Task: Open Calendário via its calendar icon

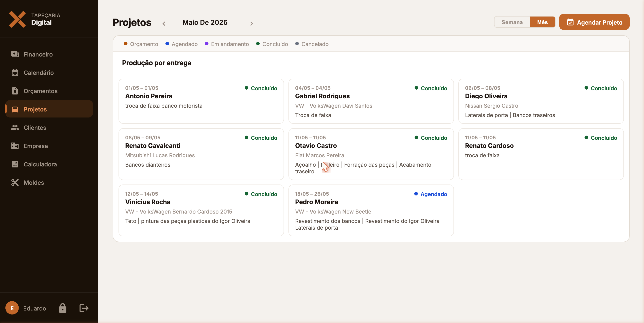Action: (x=15, y=72)
